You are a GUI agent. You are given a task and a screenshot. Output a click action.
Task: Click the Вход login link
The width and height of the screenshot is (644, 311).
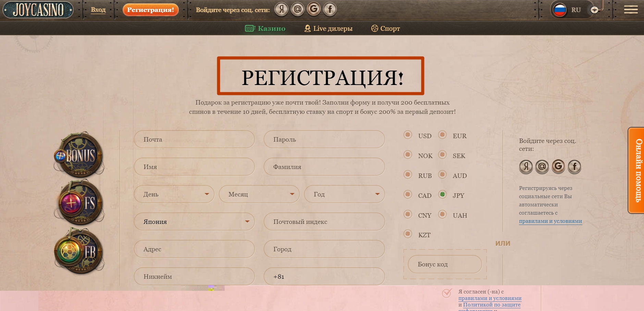[98, 10]
